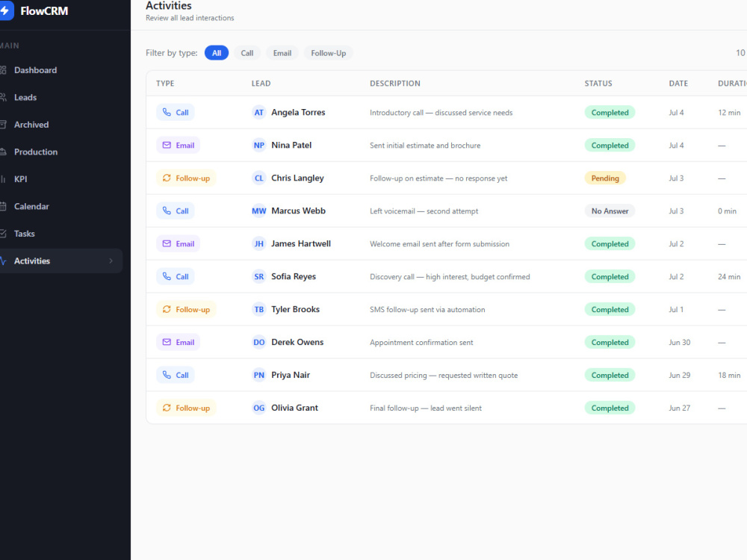The width and height of the screenshot is (747, 560).
Task: Click the JH avatar for James Hartwell
Action: tap(258, 244)
